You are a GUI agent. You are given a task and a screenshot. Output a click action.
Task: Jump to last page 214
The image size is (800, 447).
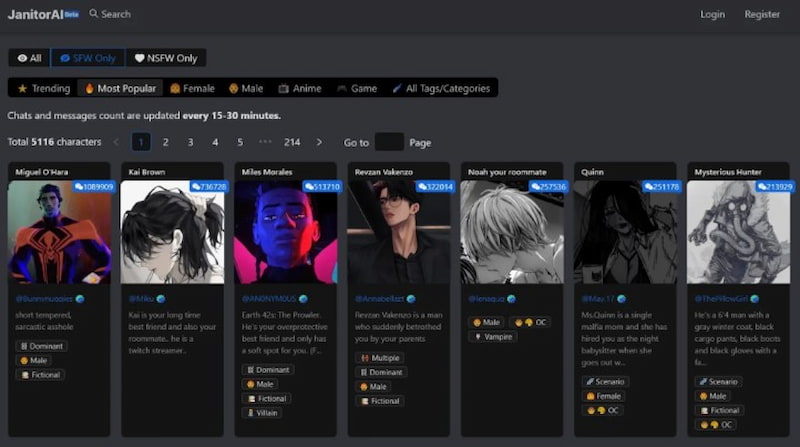coord(292,142)
